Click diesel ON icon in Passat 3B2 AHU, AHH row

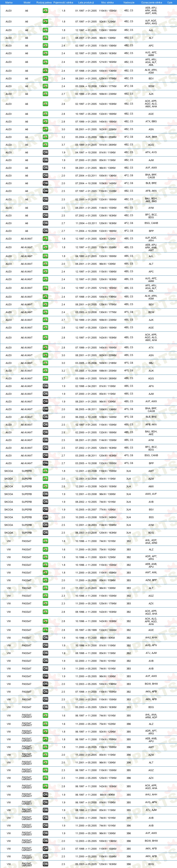pos(45,638)
